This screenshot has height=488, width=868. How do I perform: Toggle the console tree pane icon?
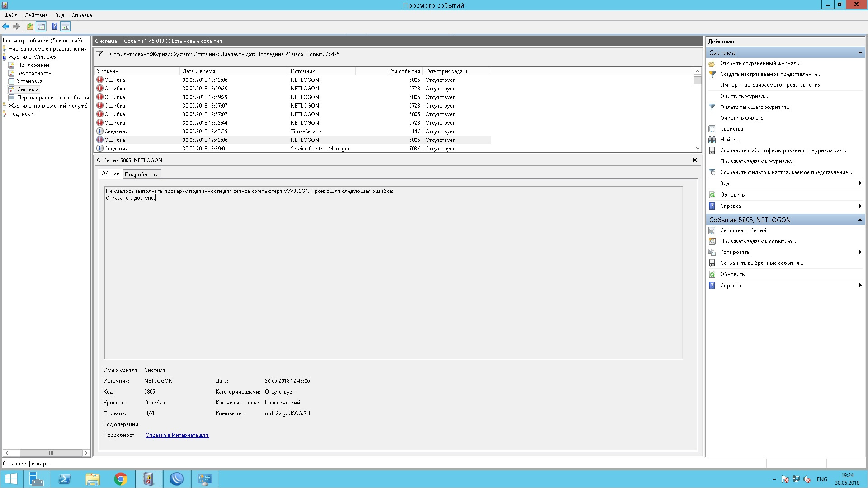tap(41, 27)
